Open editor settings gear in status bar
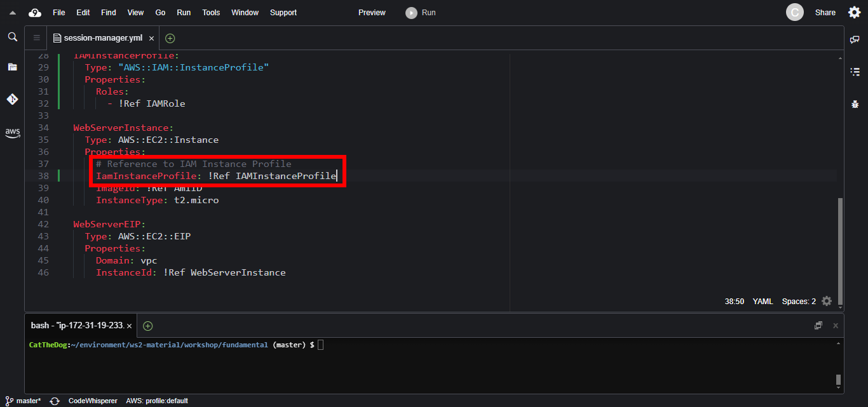Screen dimensions: 868x407 click(x=827, y=301)
